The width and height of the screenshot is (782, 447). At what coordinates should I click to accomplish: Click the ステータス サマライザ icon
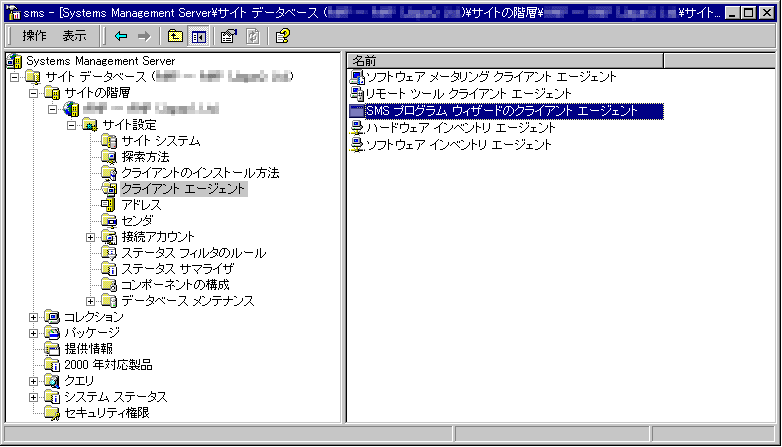pyautogui.click(x=109, y=269)
